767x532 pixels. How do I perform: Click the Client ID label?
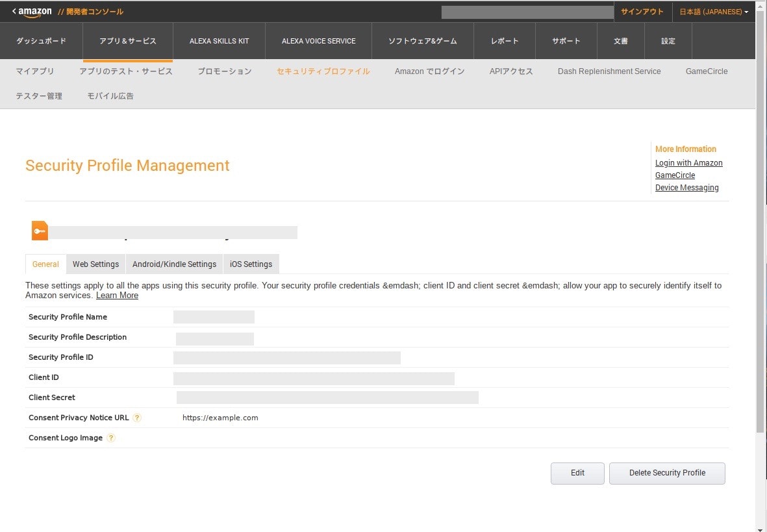[44, 377]
